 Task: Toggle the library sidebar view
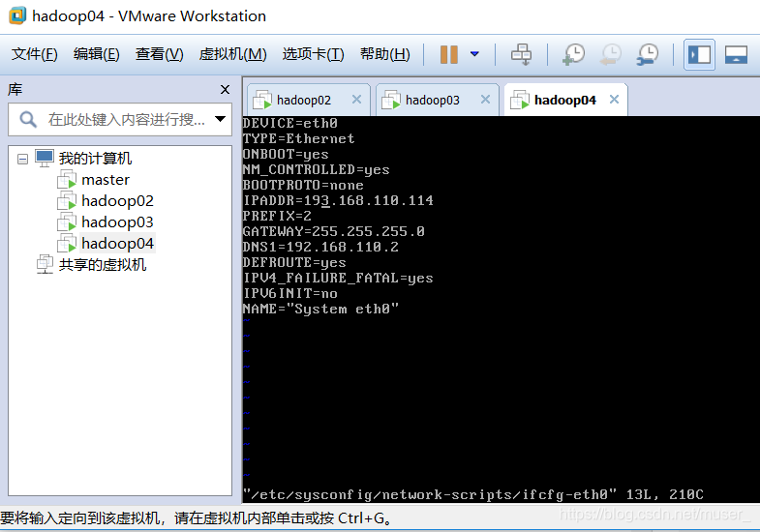click(x=699, y=54)
